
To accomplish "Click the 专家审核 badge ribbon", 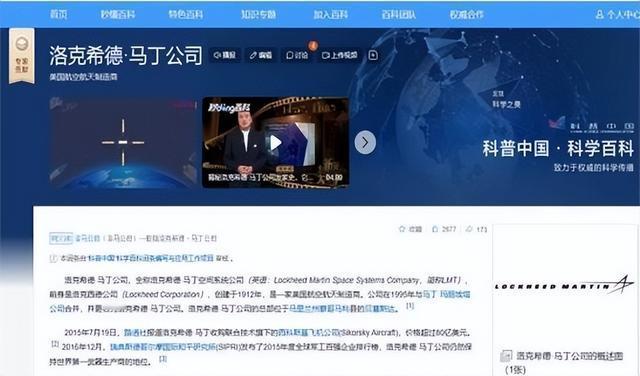I will tap(22, 56).
